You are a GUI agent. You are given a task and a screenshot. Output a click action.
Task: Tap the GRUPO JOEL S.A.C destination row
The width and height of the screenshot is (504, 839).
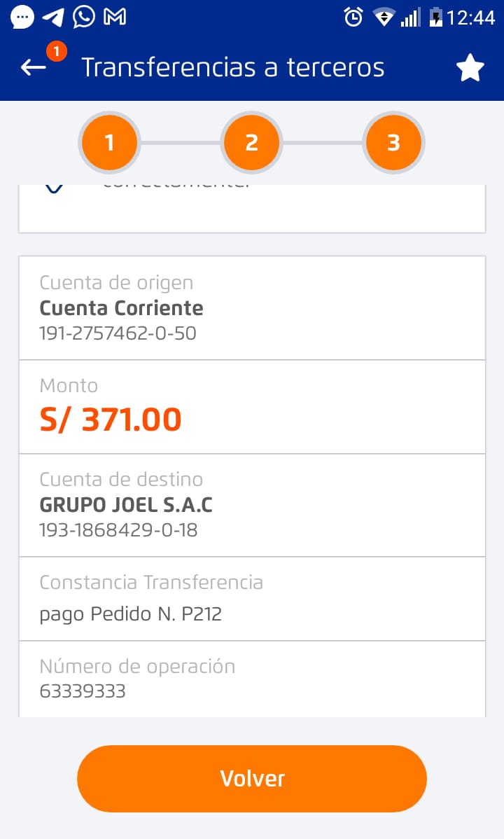tap(251, 505)
